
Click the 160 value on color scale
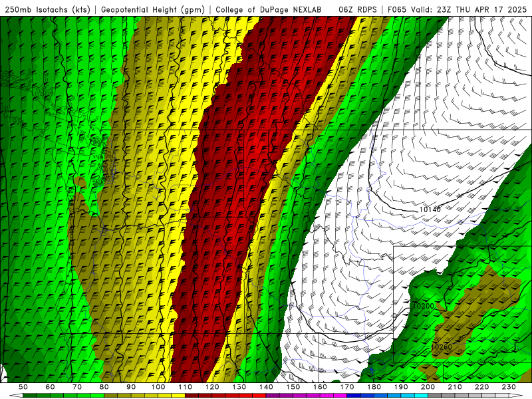(x=321, y=387)
